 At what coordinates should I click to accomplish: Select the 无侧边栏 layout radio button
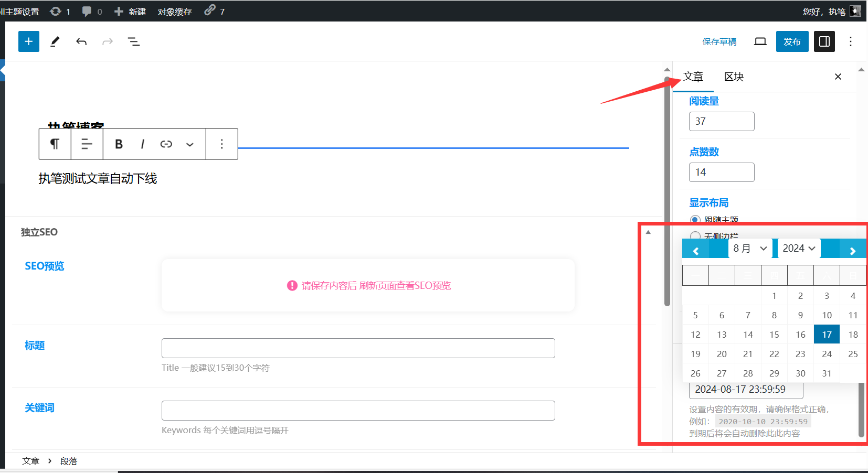(x=695, y=236)
